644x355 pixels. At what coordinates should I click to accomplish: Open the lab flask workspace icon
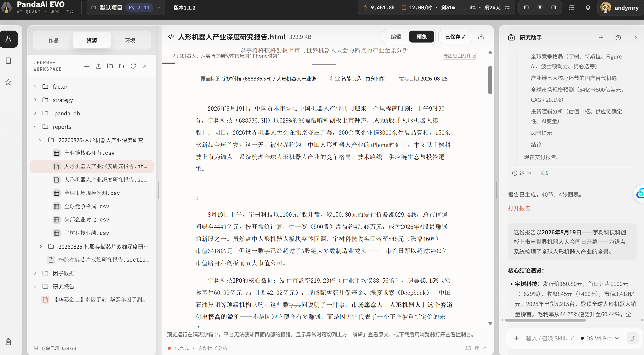9,39
